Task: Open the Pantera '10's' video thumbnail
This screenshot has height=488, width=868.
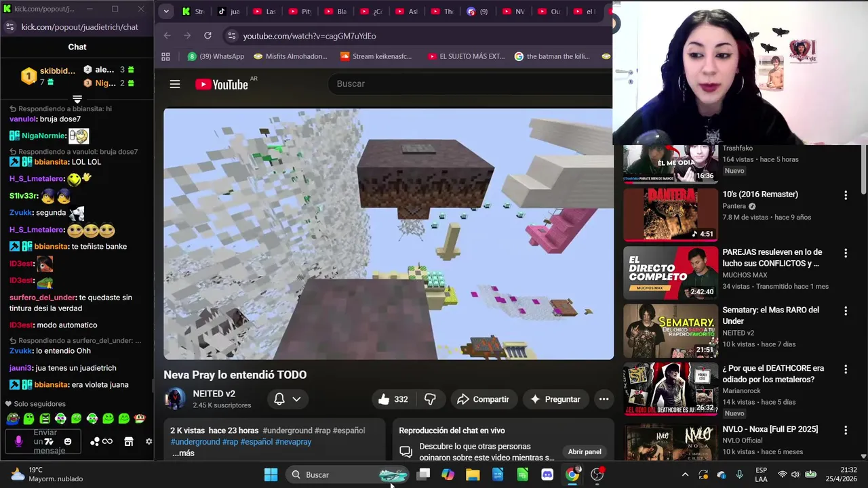Action: (x=671, y=215)
